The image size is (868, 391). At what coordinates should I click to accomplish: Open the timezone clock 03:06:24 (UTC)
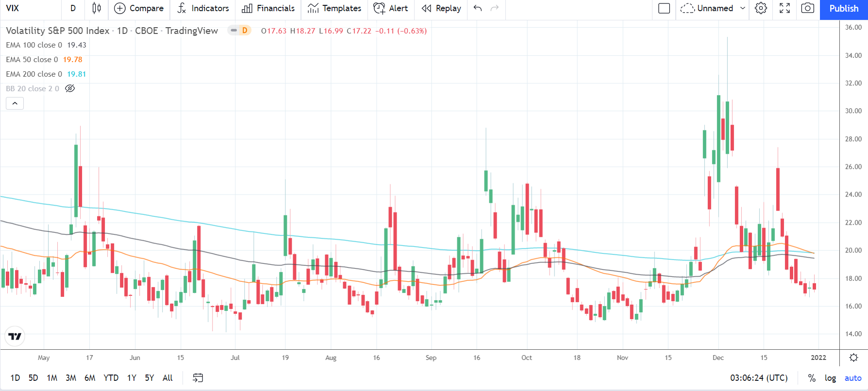pos(759,378)
